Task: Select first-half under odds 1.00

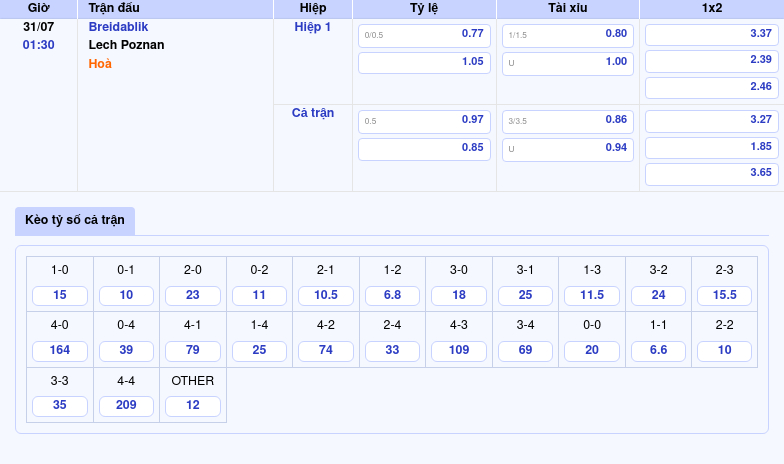Action: (568, 62)
